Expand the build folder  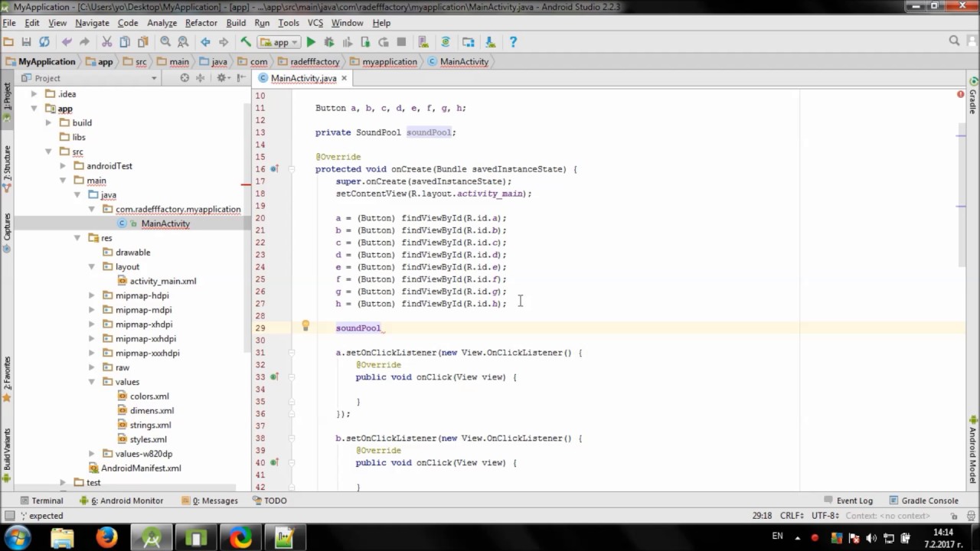click(x=48, y=122)
